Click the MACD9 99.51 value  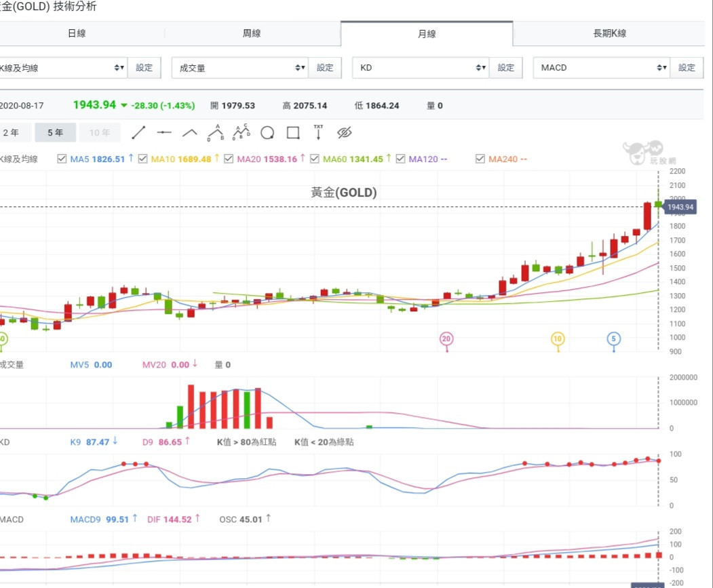click(104, 520)
